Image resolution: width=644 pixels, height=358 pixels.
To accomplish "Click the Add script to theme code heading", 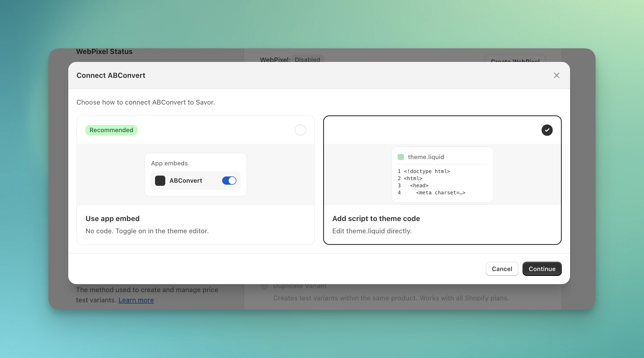I will click(376, 218).
